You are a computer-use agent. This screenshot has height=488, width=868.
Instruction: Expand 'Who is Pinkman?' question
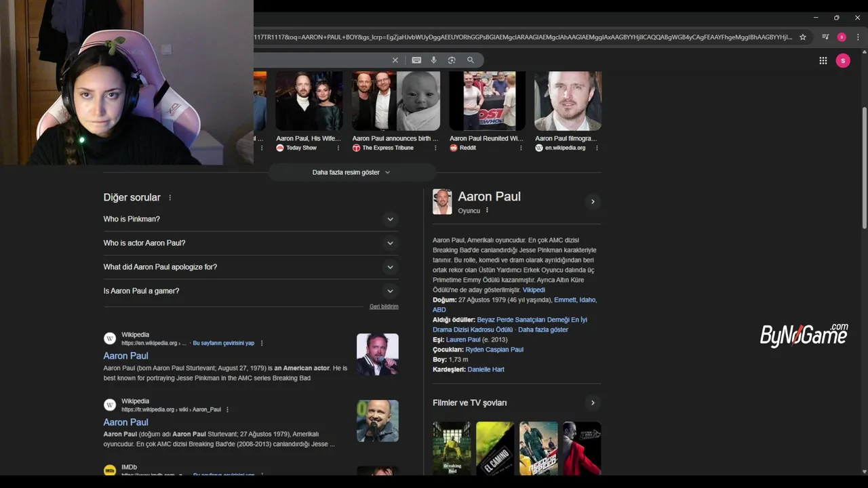click(x=251, y=219)
